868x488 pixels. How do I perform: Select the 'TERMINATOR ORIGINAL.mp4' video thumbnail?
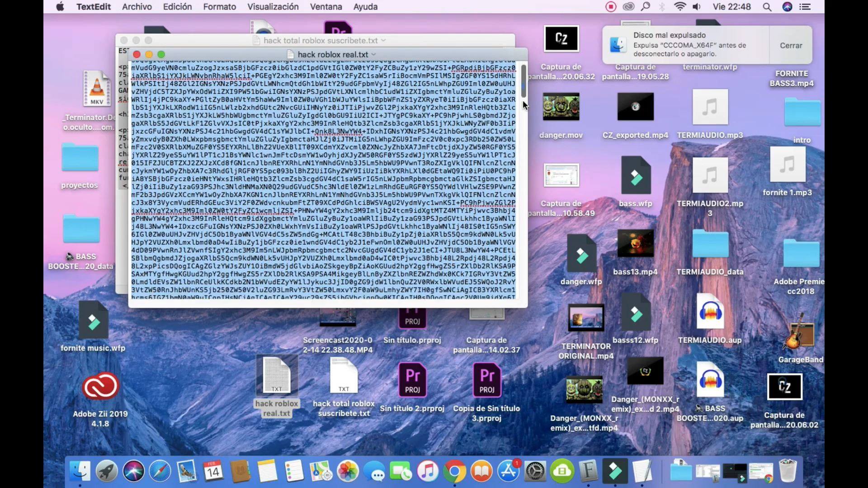586,318
